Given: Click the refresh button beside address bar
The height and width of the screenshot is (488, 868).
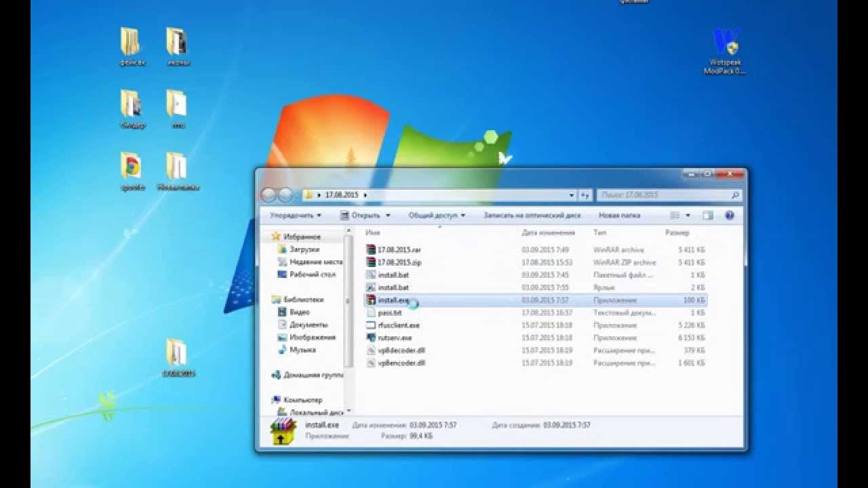Looking at the screenshot, I should tap(586, 195).
